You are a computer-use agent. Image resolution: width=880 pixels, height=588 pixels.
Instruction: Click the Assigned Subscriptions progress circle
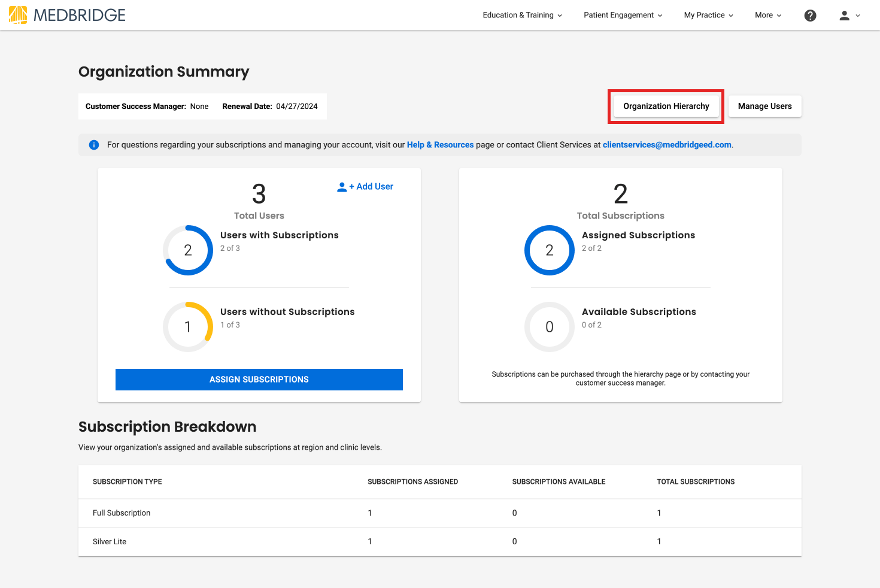pos(549,250)
